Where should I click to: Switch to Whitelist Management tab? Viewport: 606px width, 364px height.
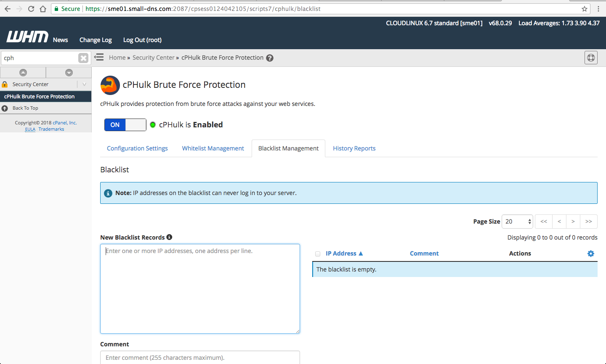(x=213, y=148)
